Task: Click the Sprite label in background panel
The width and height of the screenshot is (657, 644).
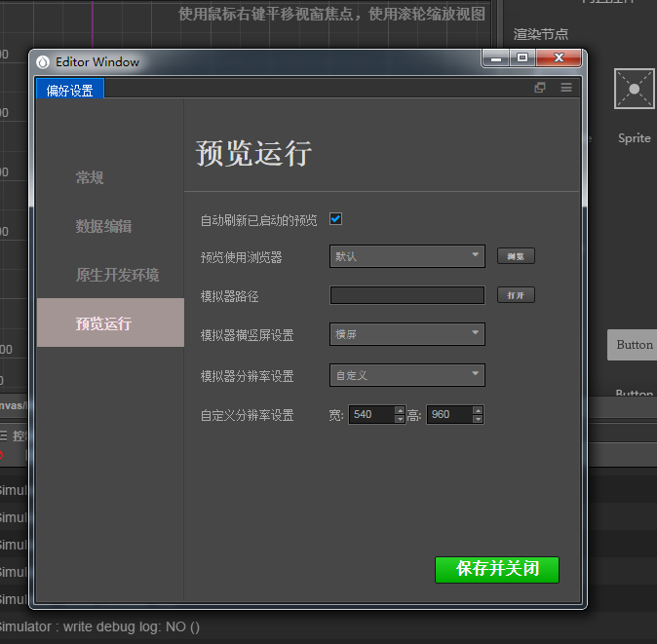Action: pyautogui.click(x=634, y=138)
